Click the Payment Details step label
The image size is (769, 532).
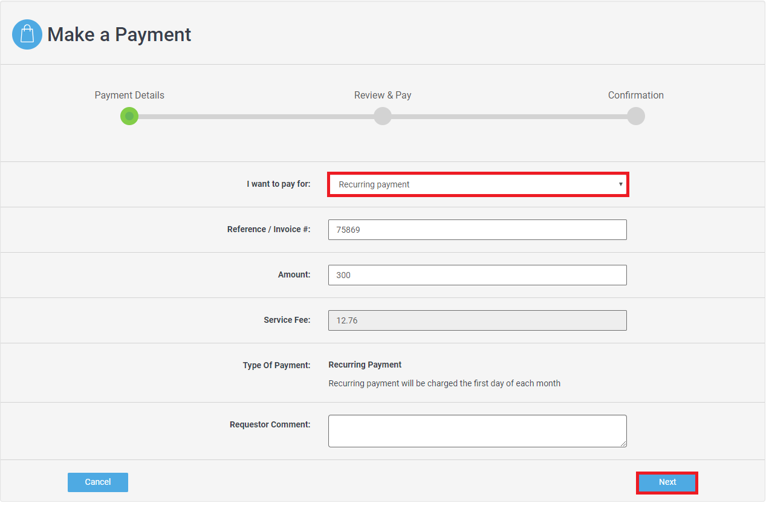coord(129,96)
